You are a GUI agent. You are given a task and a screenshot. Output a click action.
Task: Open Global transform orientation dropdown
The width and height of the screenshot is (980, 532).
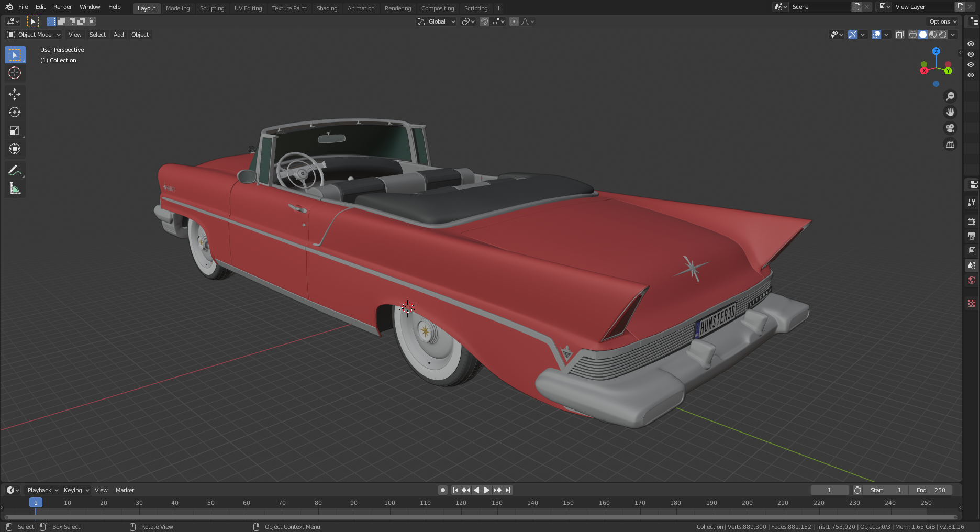point(437,21)
